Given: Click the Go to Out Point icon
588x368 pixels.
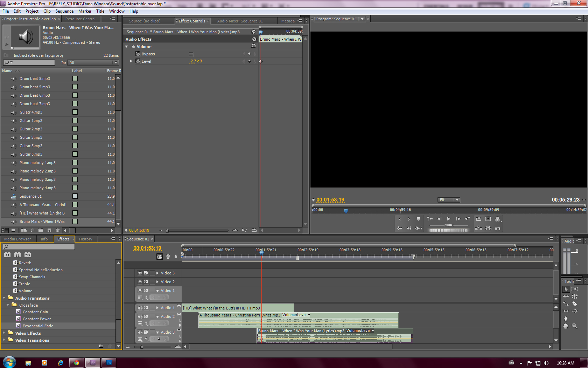Looking at the screenshot, I should pyautogui.click(x=409, y=229).
